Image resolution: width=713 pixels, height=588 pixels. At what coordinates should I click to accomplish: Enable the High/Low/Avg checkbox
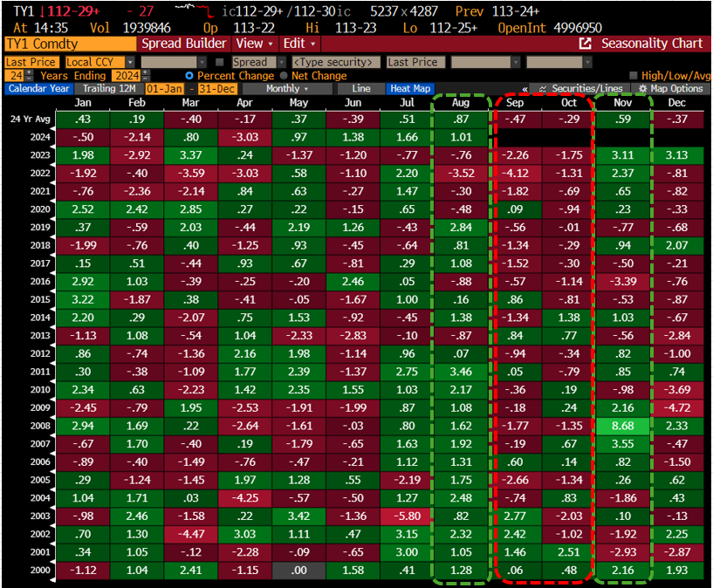pyautogui.click(x=634, y=76)
